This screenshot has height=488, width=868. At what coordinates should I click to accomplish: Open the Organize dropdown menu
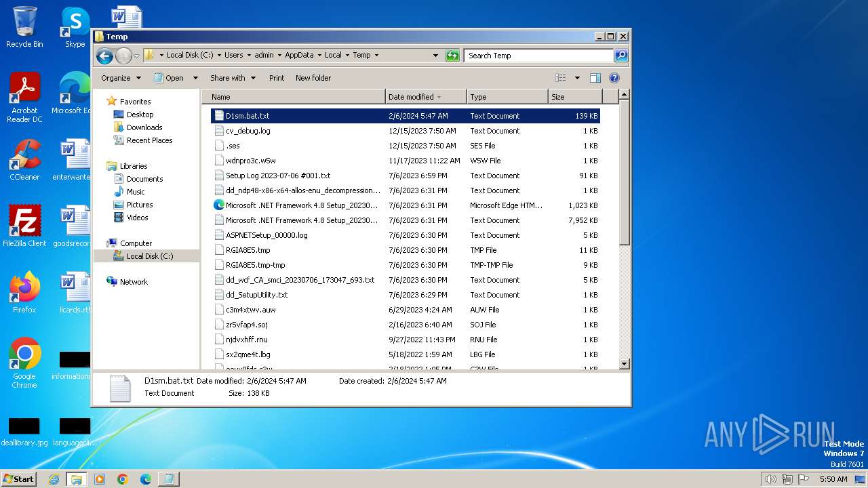(x=121, y=78)
